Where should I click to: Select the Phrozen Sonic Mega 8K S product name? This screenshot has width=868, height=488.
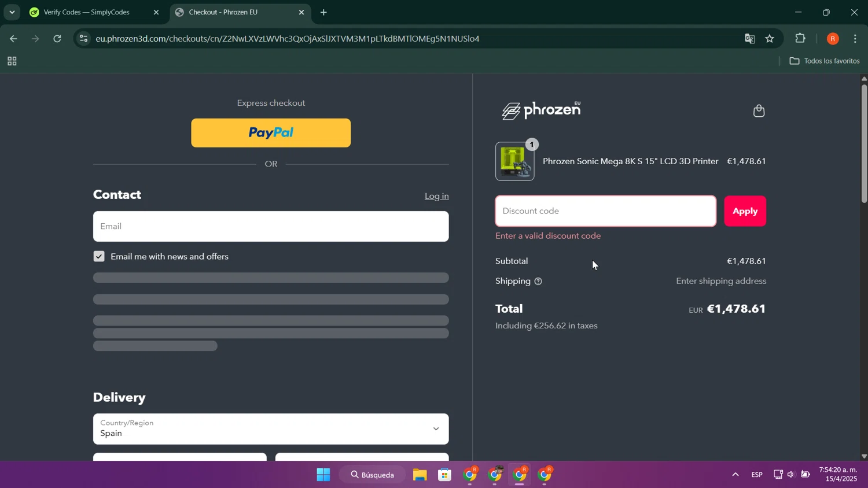pos(630,161)
